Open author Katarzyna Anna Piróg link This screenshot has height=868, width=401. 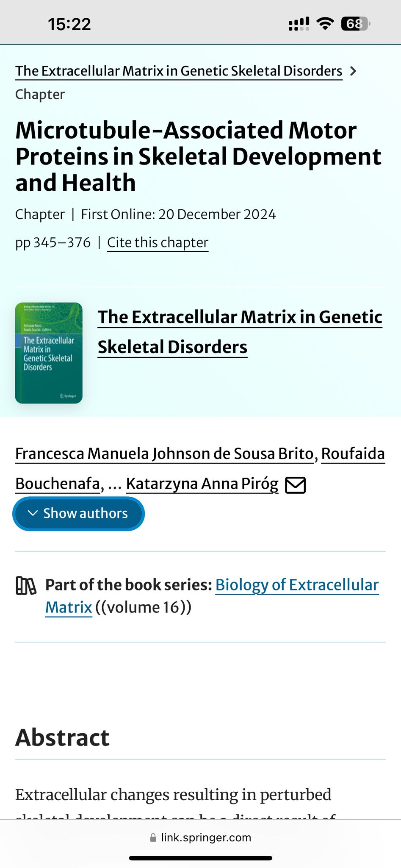pyautogui.click(x=202, y=484)
